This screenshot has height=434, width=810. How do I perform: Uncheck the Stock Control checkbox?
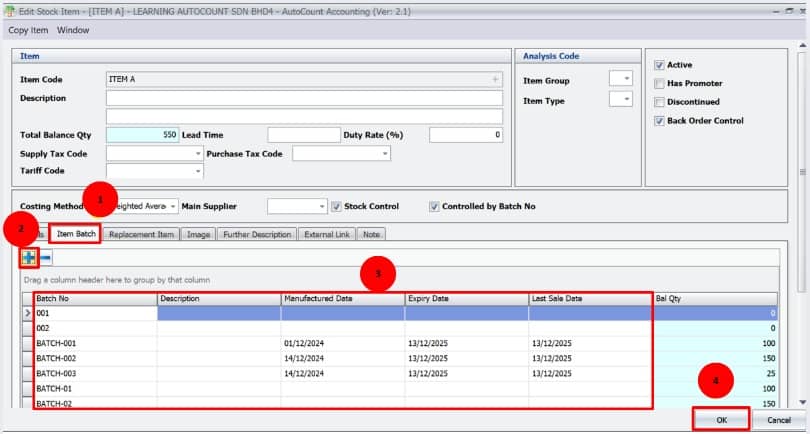[336, 206]
